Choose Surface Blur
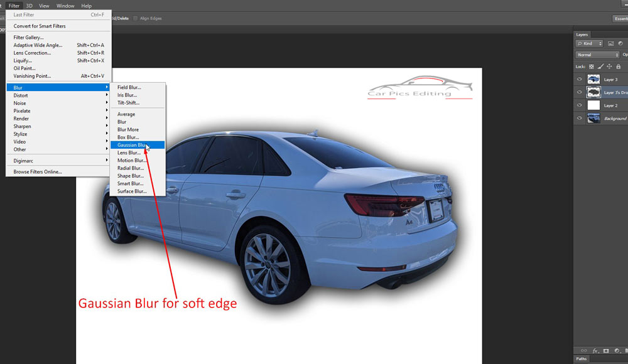Screen dimensions: 628x364 point(138,191)
